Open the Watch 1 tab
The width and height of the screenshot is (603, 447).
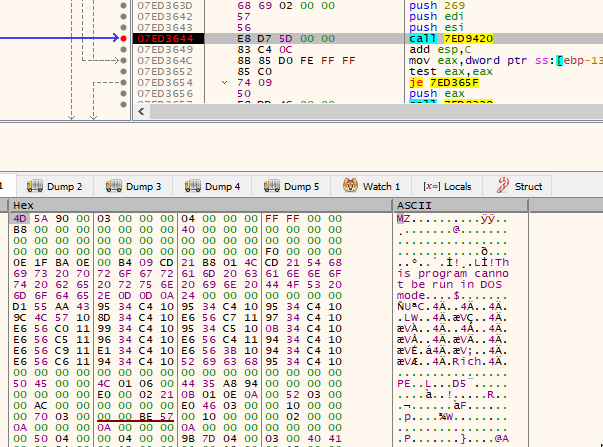[371, 187]
